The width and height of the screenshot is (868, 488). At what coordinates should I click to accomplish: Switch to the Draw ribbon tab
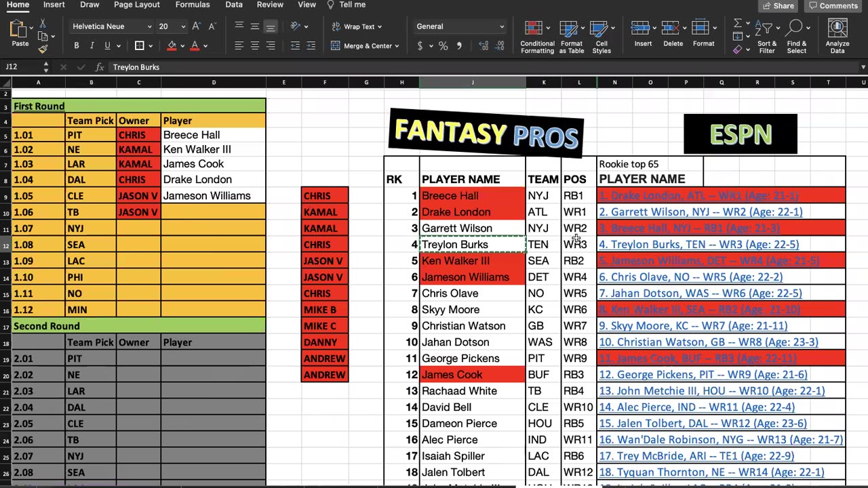coord(90,5)
